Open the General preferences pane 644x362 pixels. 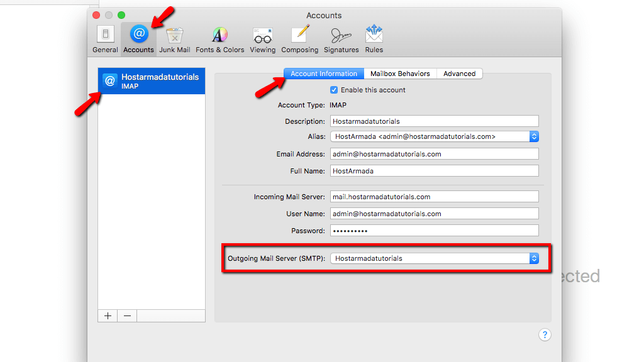105,40
